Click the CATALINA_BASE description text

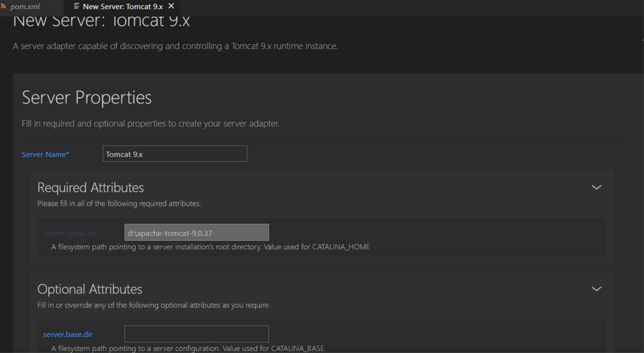[187, 349]
